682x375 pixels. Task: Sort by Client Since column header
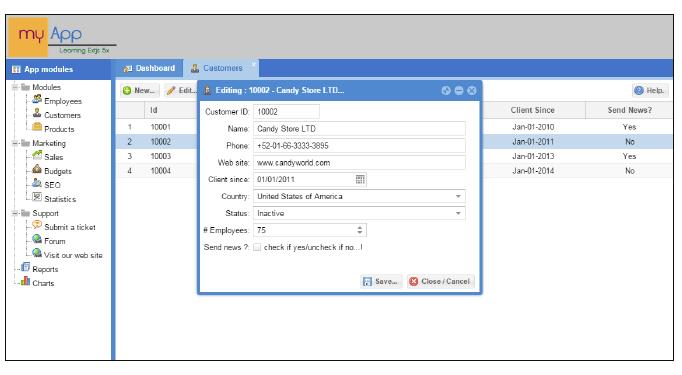coord(533,110)
